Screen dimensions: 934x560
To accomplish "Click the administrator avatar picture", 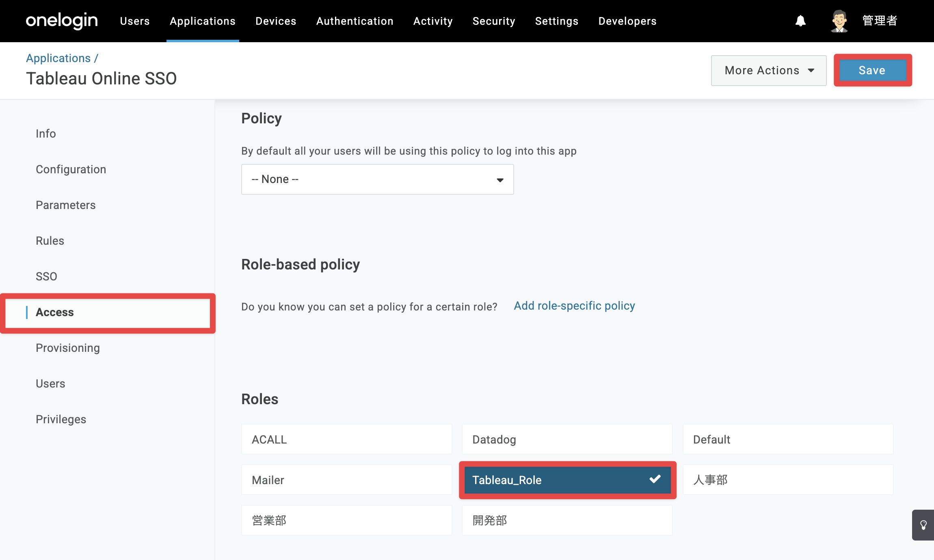I will (839, 21).
